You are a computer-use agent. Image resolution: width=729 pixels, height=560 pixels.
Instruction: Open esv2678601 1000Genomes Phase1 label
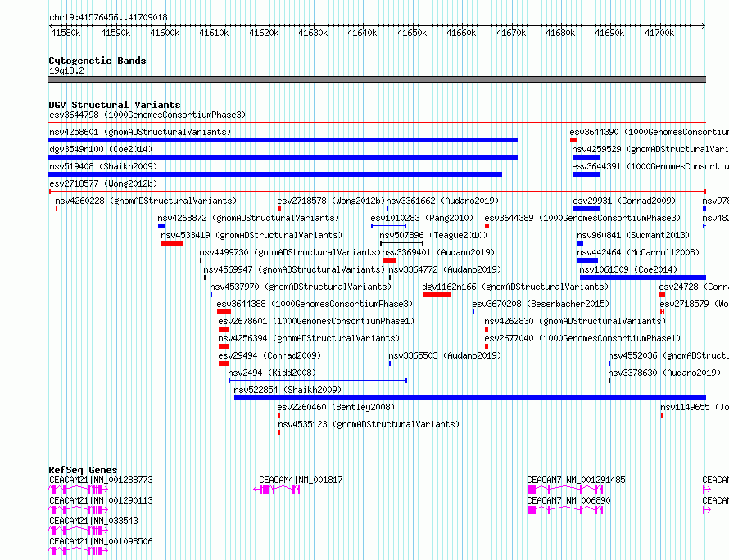pos(316,321)
